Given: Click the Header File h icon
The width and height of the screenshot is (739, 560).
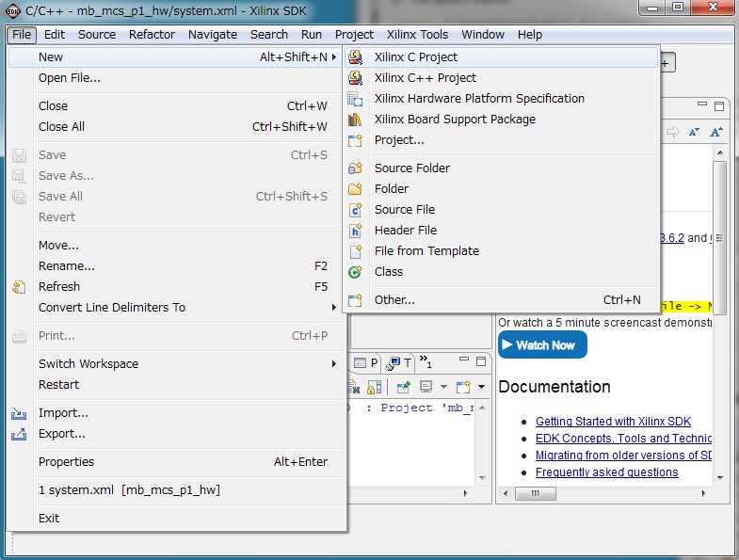Looking at the screenshot, I should (x=355, y=230).
